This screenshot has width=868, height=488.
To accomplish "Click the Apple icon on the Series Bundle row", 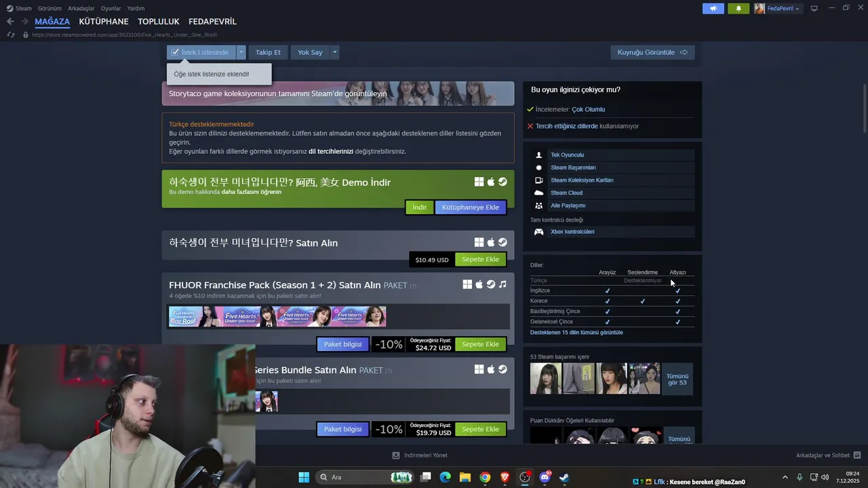I will pyautogui.click(x=491, y=369).
